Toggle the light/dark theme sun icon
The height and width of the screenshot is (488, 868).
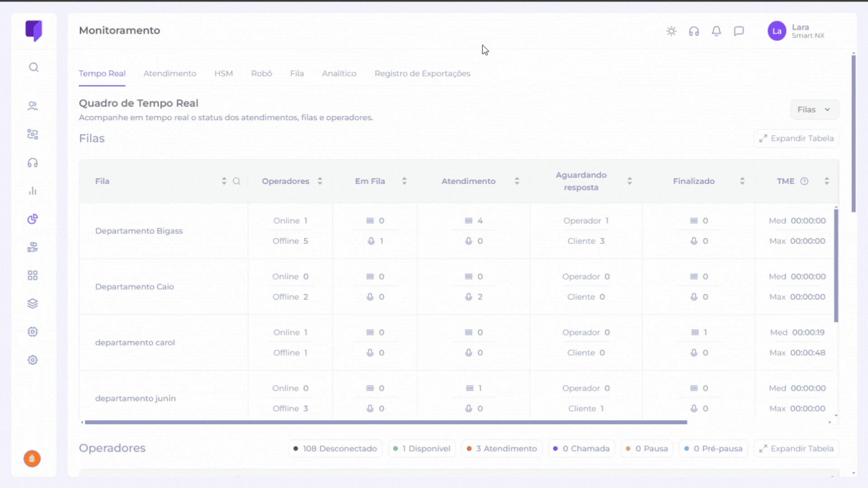671,31
